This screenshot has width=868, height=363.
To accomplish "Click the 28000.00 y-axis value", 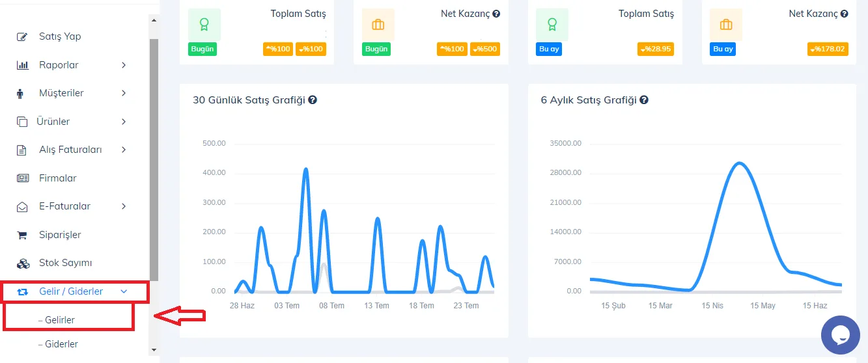I will point(565,173).
